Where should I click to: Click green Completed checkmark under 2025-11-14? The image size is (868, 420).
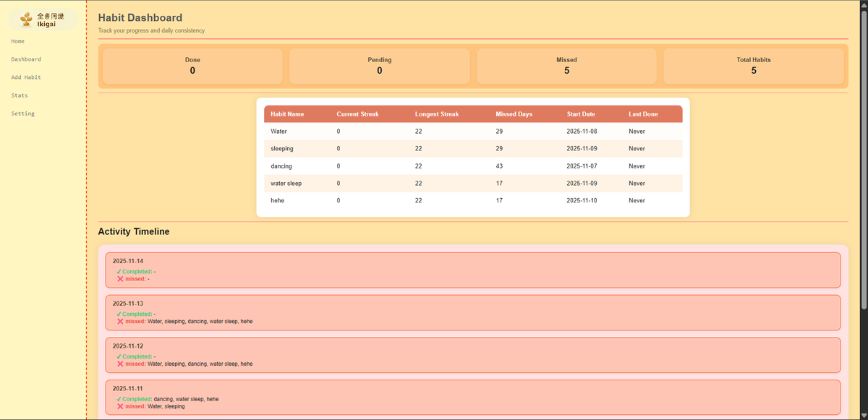[119, 272]
